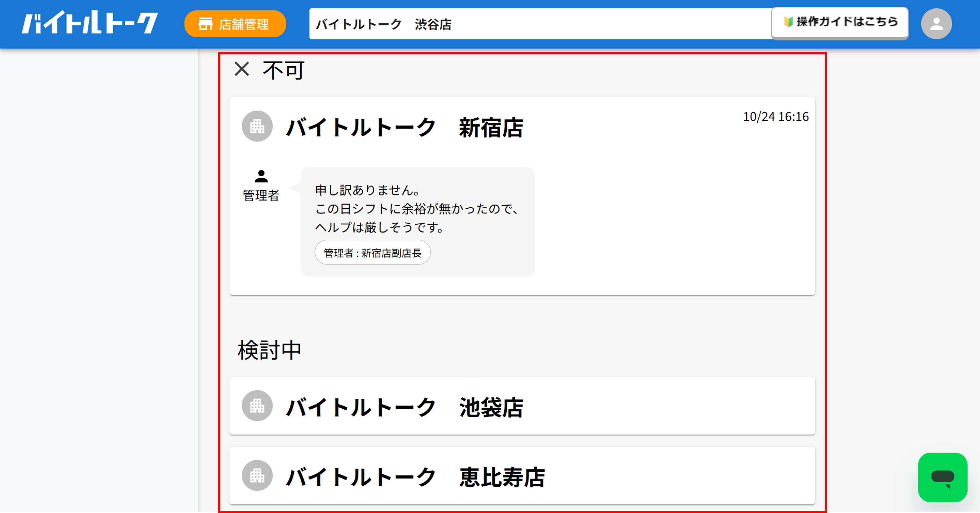The width and height of the screenshot is (980, 513).
Task: Open the user profile avatar icon
Action: click(936, 24)
